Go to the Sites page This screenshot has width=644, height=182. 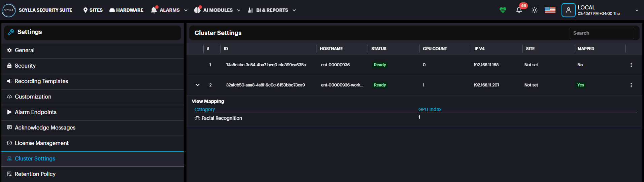click(x=93, y=10)
